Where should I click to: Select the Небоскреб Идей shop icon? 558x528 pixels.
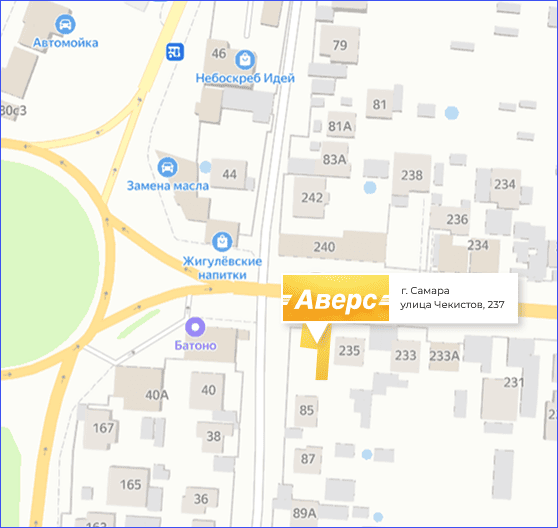[245, 59]
